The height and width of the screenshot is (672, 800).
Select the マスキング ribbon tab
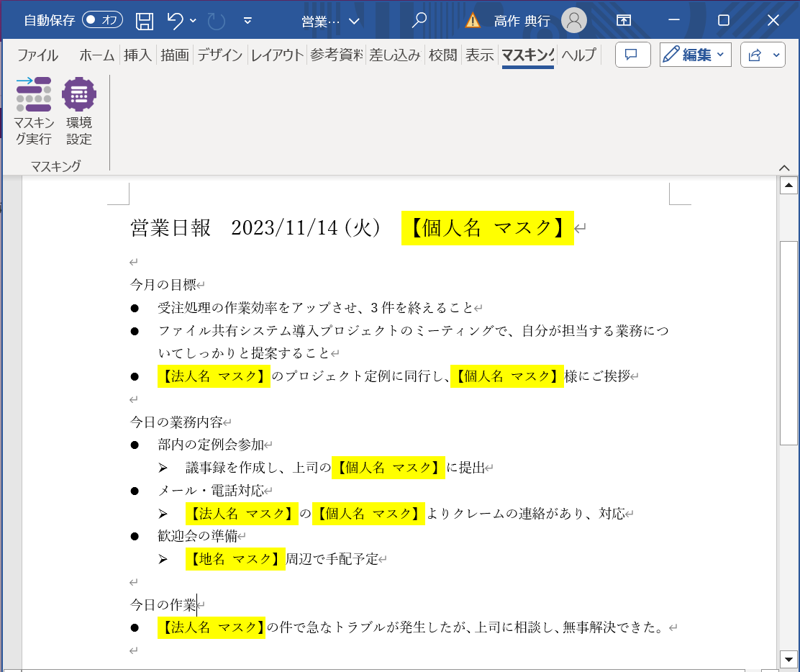point(527,55)
